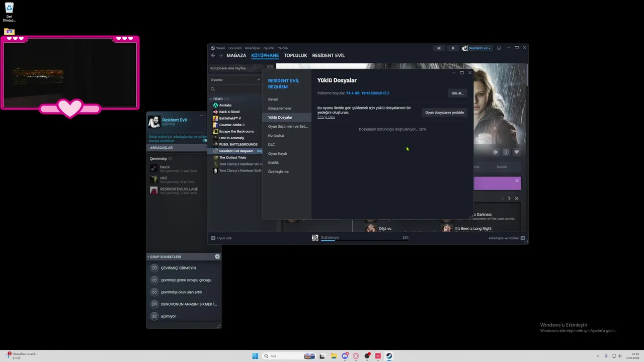Open the ÇEVRİMİÇİ GİRMEYİN group chat
This screenshot has width=644, height=362.
184,268
